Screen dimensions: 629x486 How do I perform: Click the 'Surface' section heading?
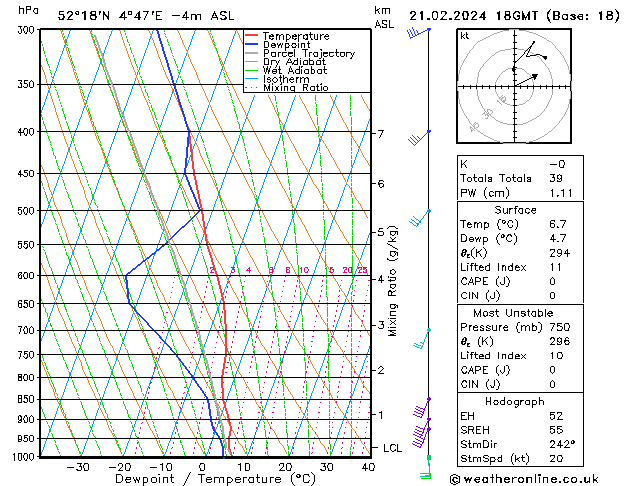point(515,210)
